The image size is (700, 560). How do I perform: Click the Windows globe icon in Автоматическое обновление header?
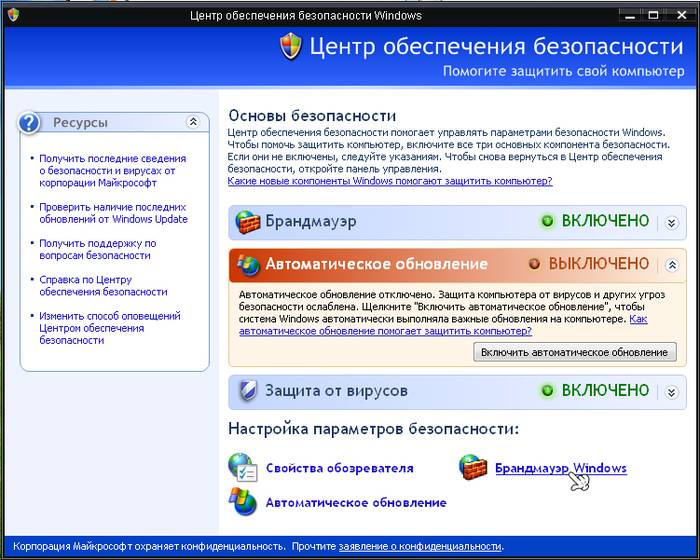248,265
